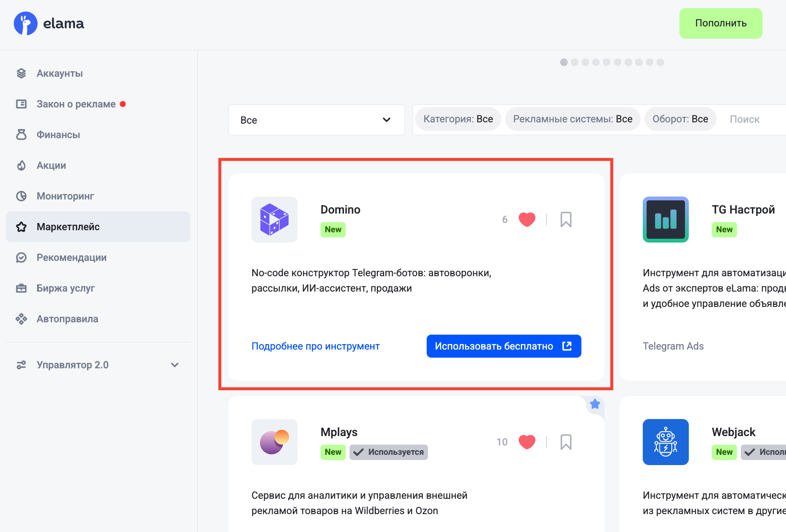
Task: Toggle the bookmark on Domino card
Action: [566, 220]
